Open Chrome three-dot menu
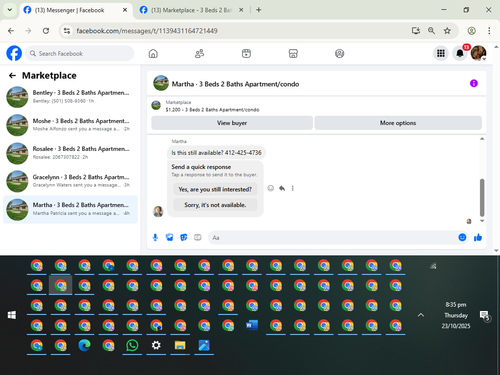The width and height of the screenshot is (500, 375). coord(489,31)
